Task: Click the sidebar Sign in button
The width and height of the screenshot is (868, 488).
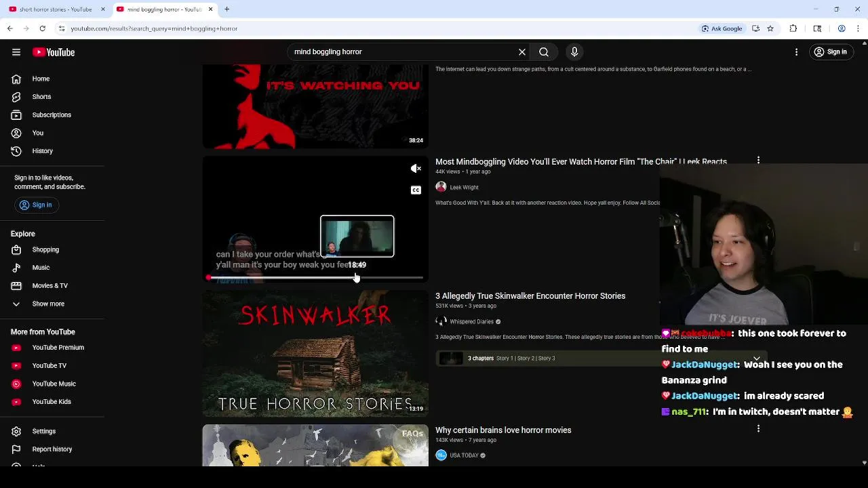Action: click(x=36, y=205)
